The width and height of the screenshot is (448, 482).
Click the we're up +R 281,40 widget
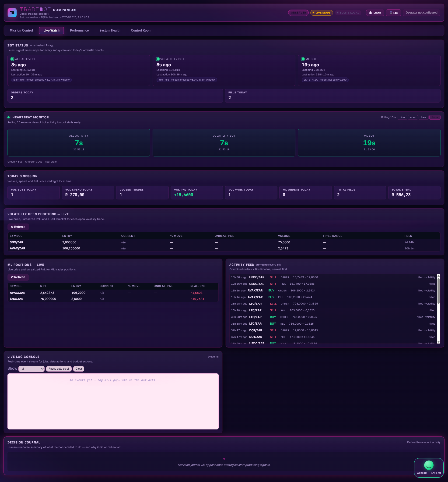click(x=429, y=468)
